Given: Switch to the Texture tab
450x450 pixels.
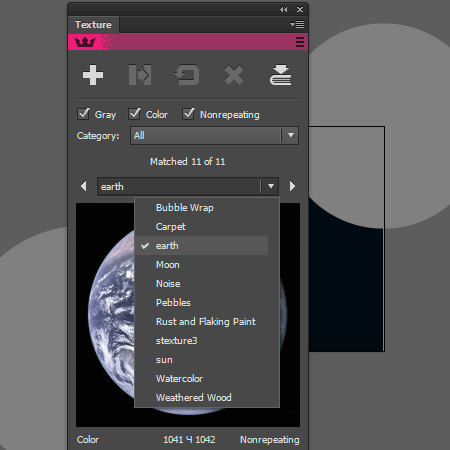Looking at the screenshot, I should point(93,25).
